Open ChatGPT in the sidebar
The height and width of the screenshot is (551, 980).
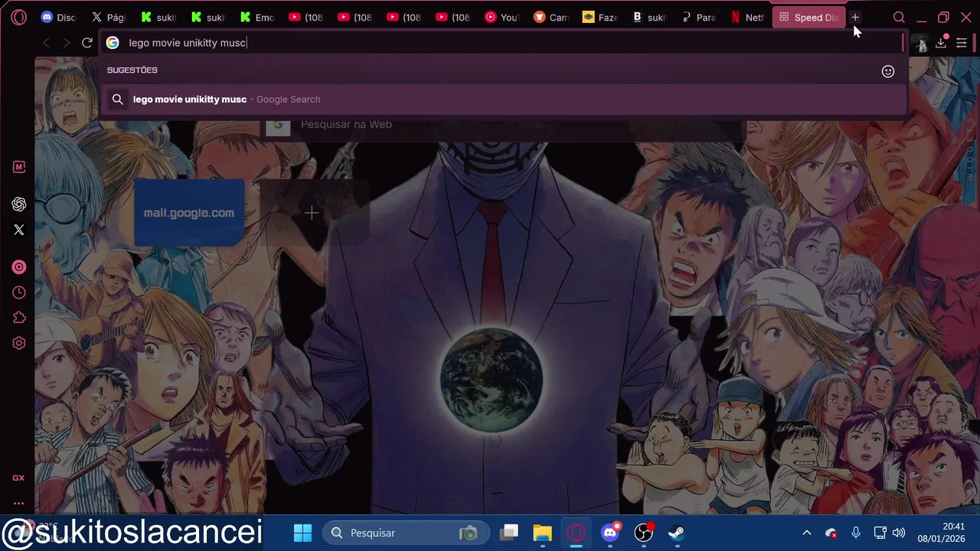click(19, 204)
